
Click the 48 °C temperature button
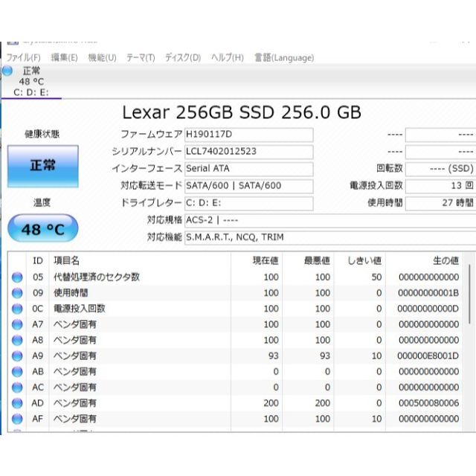[43, 228]
